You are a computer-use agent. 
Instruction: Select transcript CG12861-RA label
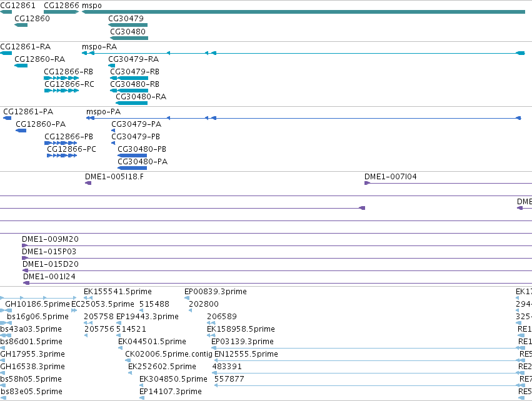pos(26,46)
